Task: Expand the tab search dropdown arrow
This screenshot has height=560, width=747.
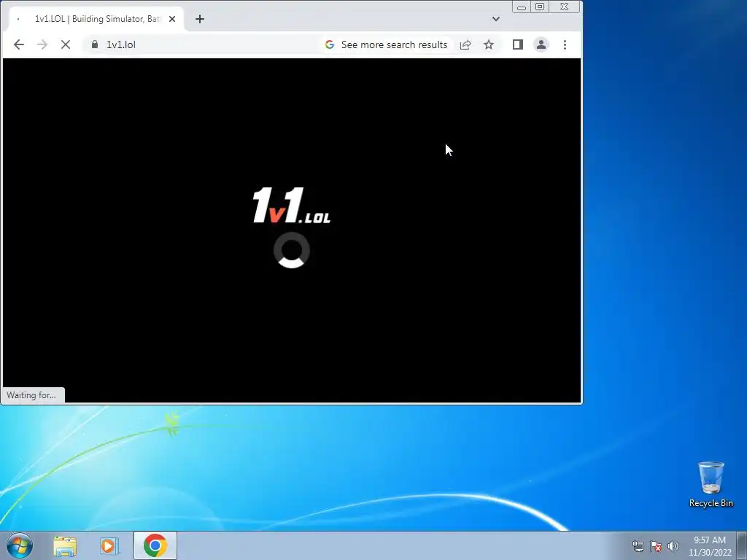Action: coord(496,19)
